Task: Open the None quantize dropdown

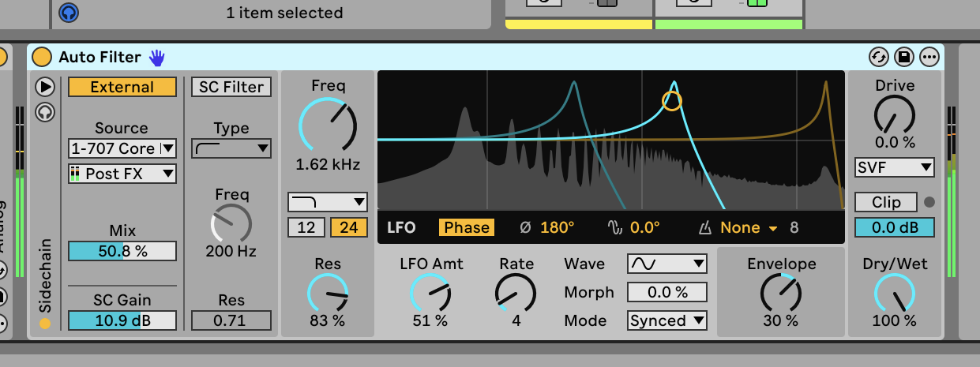Action: tap(749, 227)
